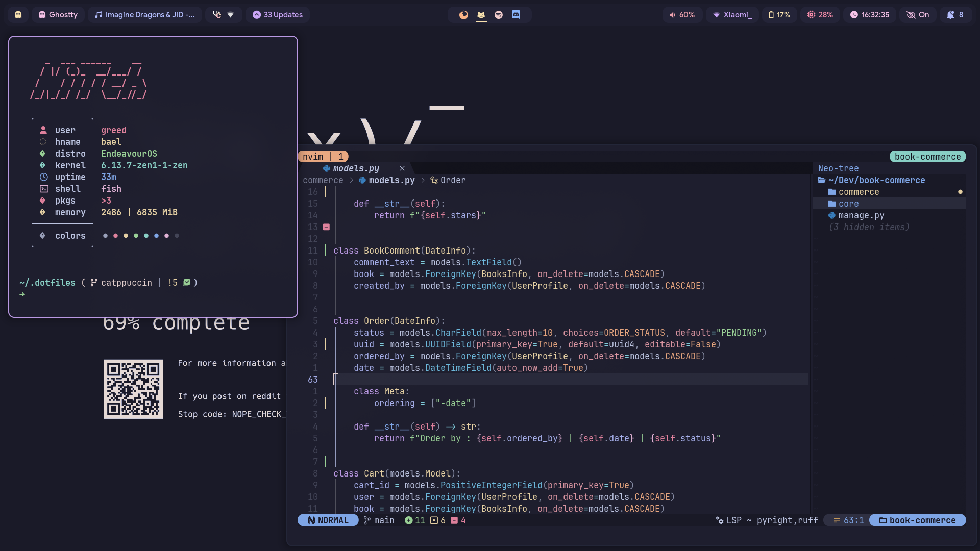Open the 33 Updates widget
980x551 pixels.
click(x=278, y=15)
